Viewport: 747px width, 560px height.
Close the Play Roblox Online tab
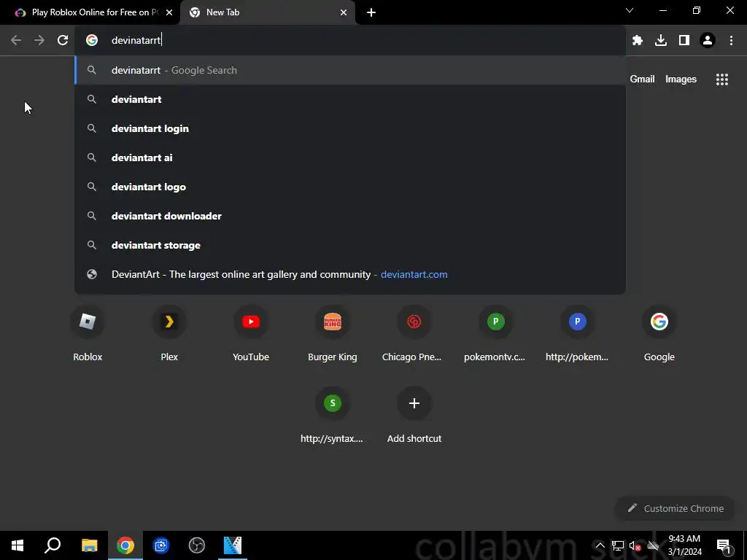coord(169,12)
